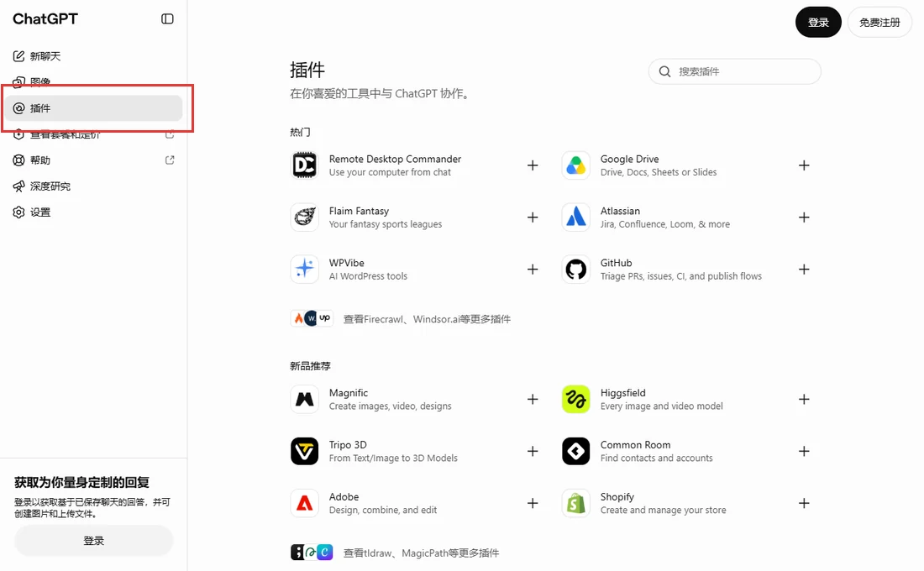The width and height of the screenshot is (924, 571).
Task: Click the 'Jira, Confluence, Loom, & more' description
Action: tap(664, 224)
